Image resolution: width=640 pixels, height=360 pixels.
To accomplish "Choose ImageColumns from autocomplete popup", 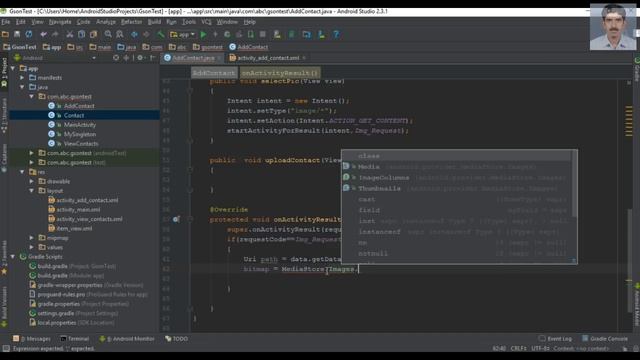I will point(456,178).
